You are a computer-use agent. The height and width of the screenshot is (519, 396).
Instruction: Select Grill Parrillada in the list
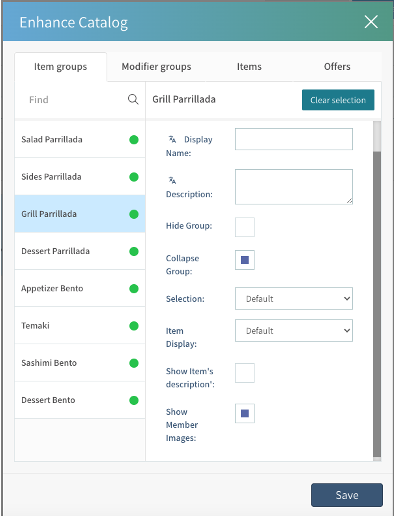click(x=80, y=214)
